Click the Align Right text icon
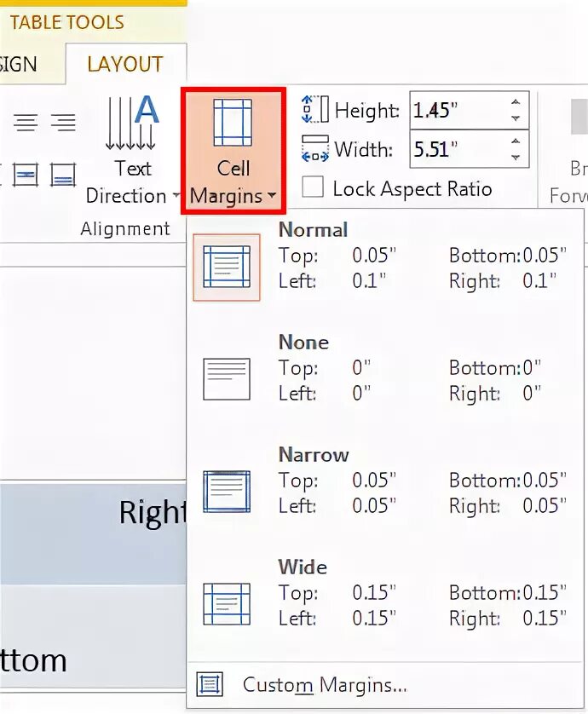The width and height of the screenshot is (588, 714). pos(62,124)
